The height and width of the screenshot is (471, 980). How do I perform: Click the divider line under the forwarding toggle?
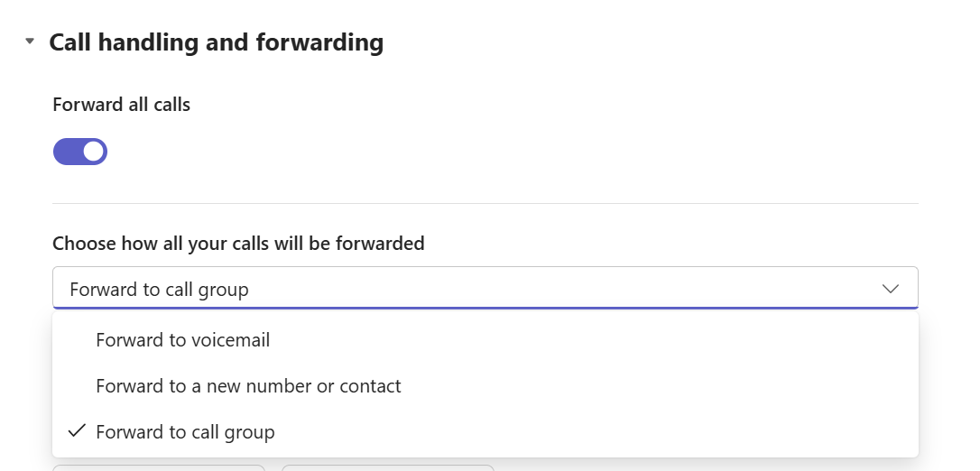(485, 203)
